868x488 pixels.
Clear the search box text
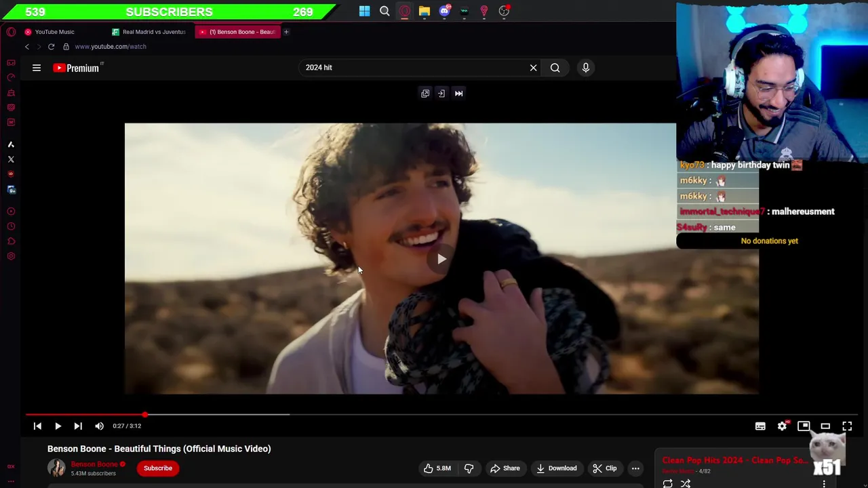pos(533,68)
